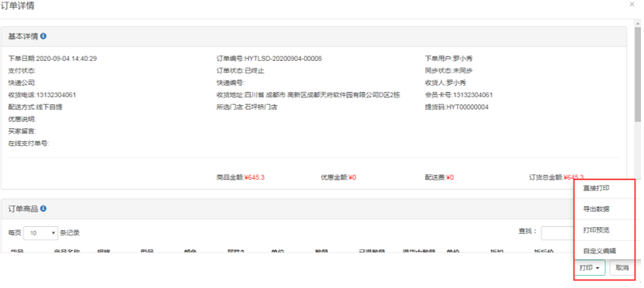644x288 pixels.
Task: Click the 配送方式 value 线下自提
Action: click(49, 107)
